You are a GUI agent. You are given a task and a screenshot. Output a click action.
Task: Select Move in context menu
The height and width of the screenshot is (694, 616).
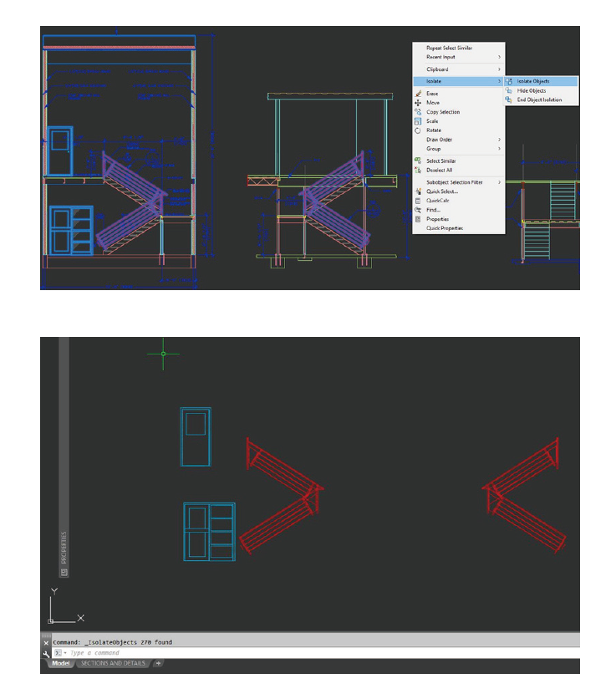[x=459, y=103]
